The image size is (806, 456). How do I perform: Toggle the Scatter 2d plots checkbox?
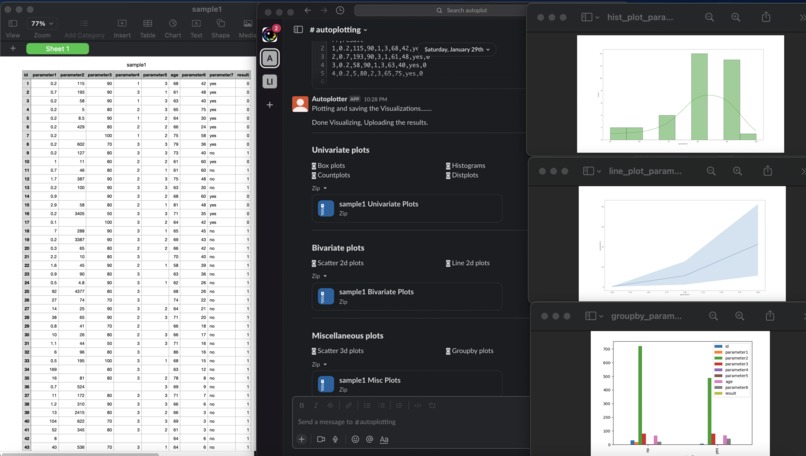[x=314, y=263]
